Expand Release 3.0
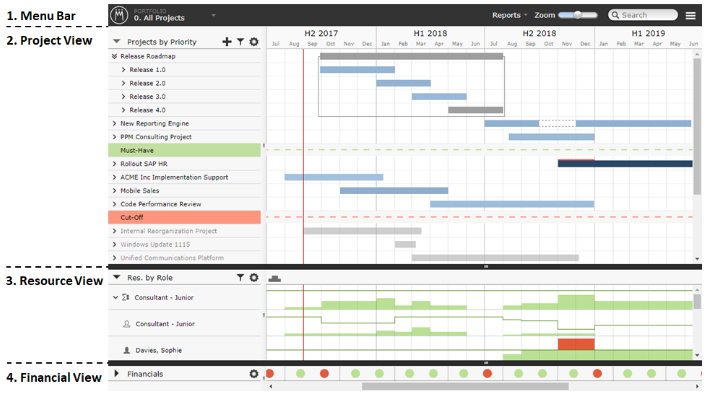 (x=123, y=97)
